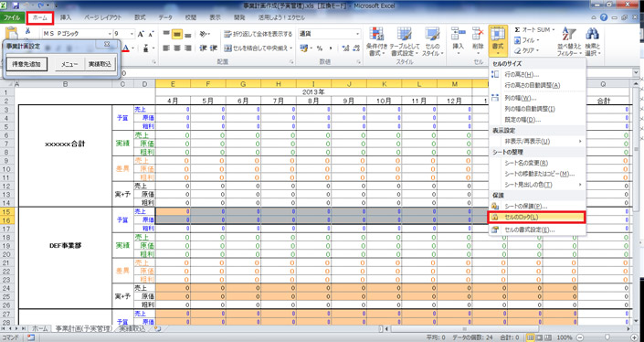The width and height of the screenshot is (644, 342).
Task: Switch to the 挿入 ribbon tab
Action: coord(66,17)
